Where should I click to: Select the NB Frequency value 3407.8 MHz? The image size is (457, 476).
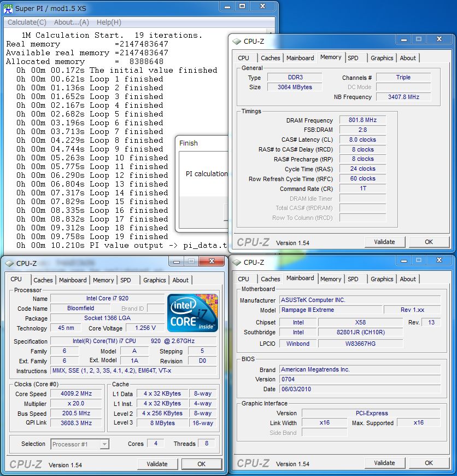pos(403,97)
